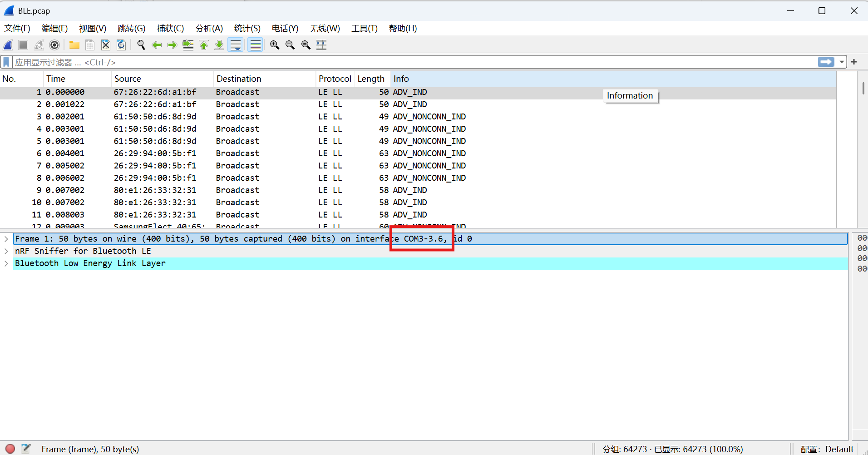
Task: Start capturing packets with the shark fin icon
Action: (x=8, y=45)
